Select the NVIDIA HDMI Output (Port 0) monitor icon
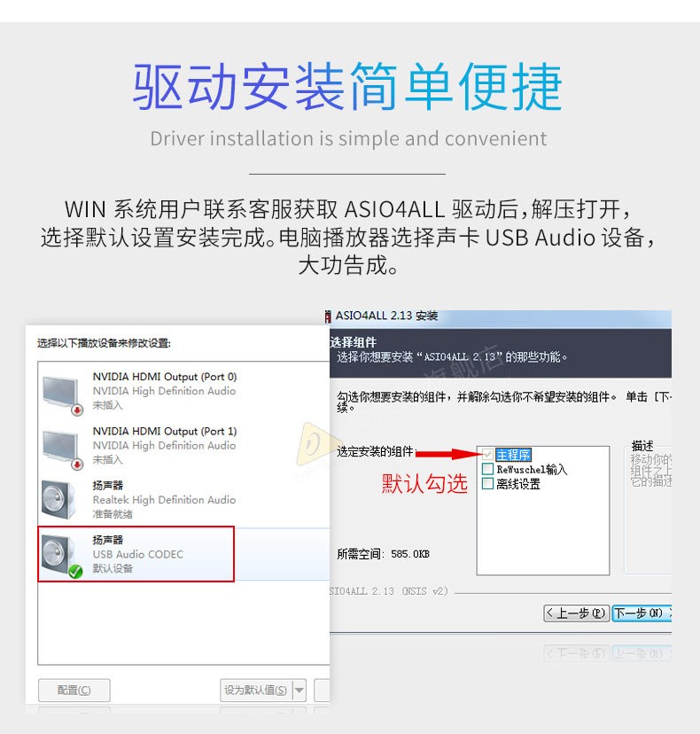The image size is (700, 734). click(x=60, y=394)
